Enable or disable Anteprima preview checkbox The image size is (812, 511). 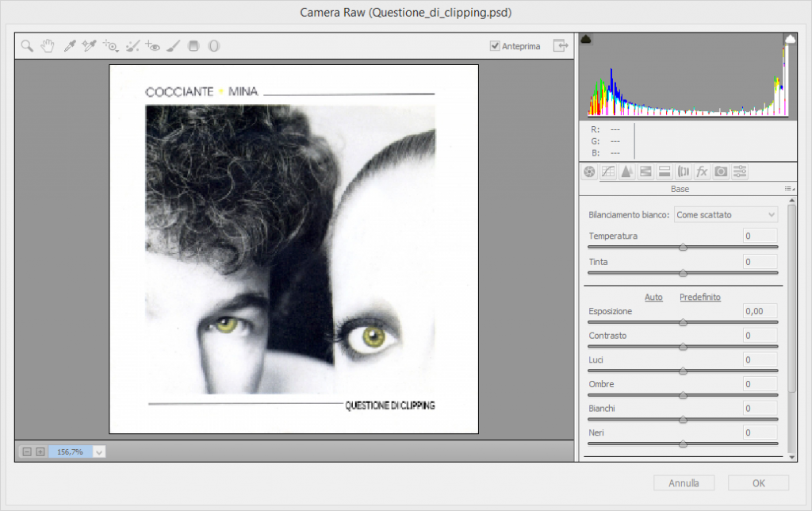495,46
